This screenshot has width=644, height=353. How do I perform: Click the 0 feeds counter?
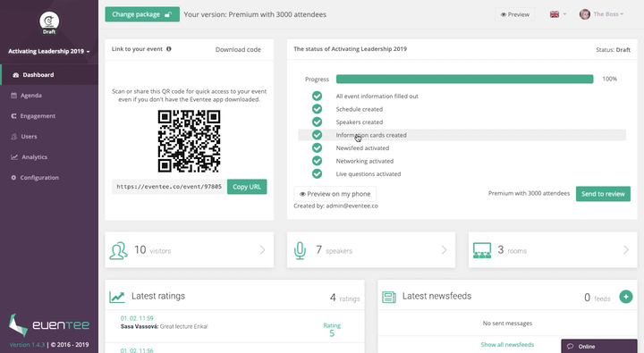click(597, 298)
